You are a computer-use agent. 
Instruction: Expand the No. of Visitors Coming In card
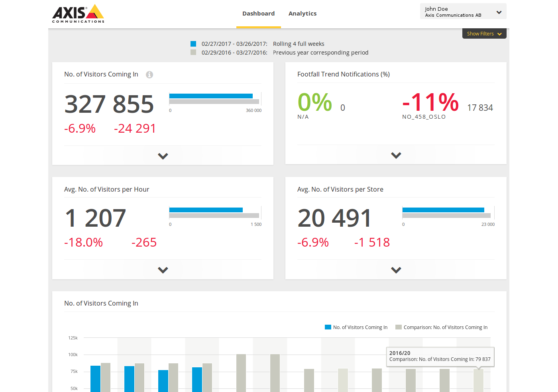(163, 156)
